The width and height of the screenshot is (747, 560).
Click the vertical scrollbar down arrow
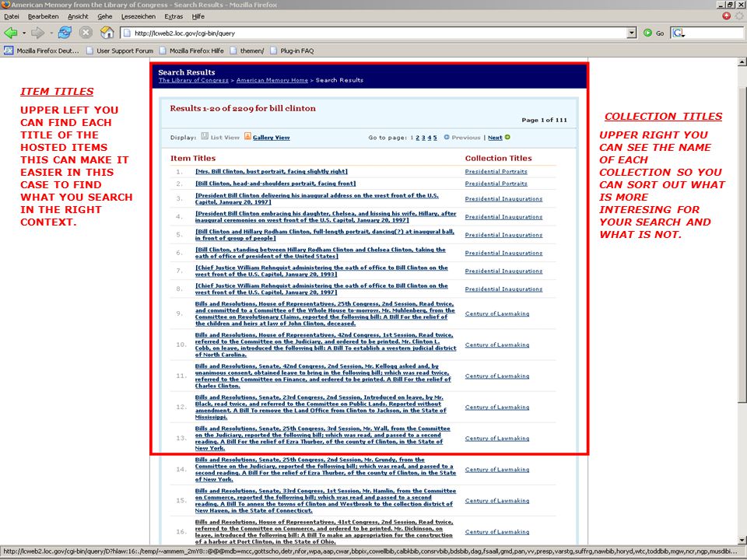point(742,540)
